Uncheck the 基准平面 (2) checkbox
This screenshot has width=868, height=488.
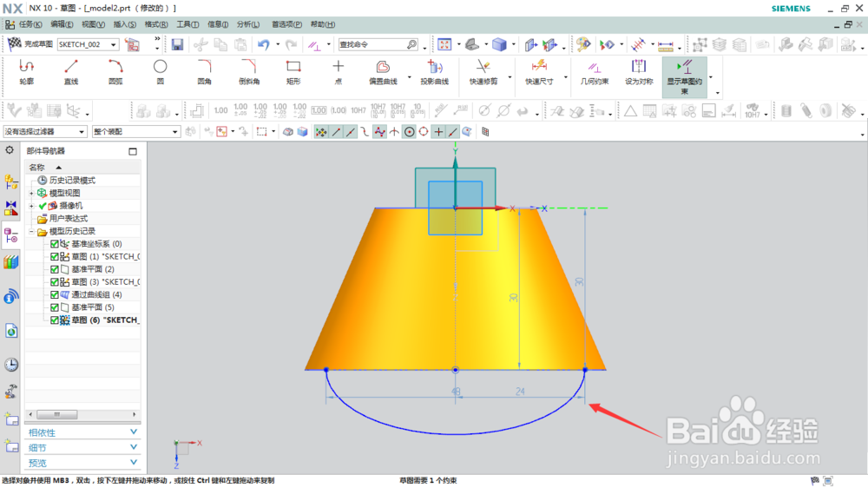[x=54, y=269]
